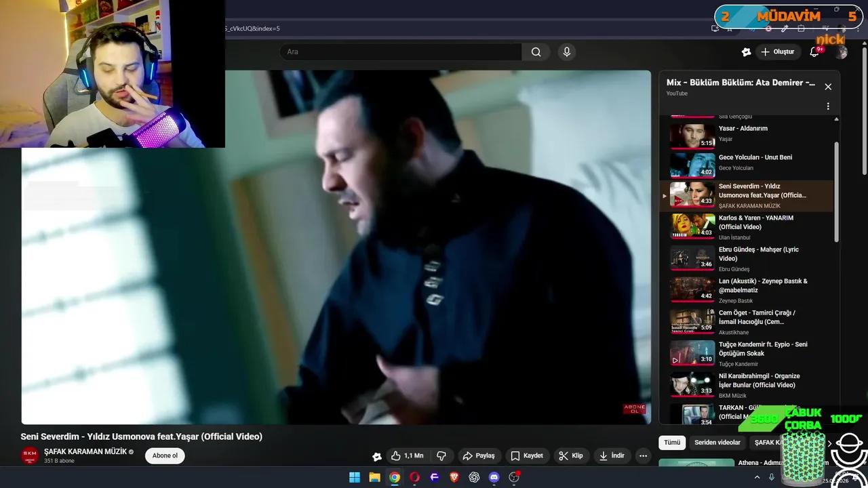Play Ebru Gündeş - Mahşer lyric video
This screenshot has width=868, height=488.
click(746, 259)
